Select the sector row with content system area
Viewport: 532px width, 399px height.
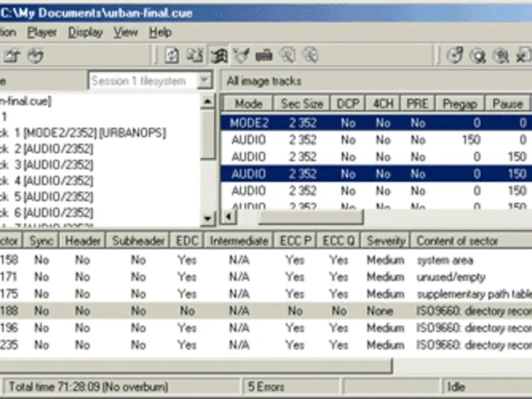coord(266,260)
